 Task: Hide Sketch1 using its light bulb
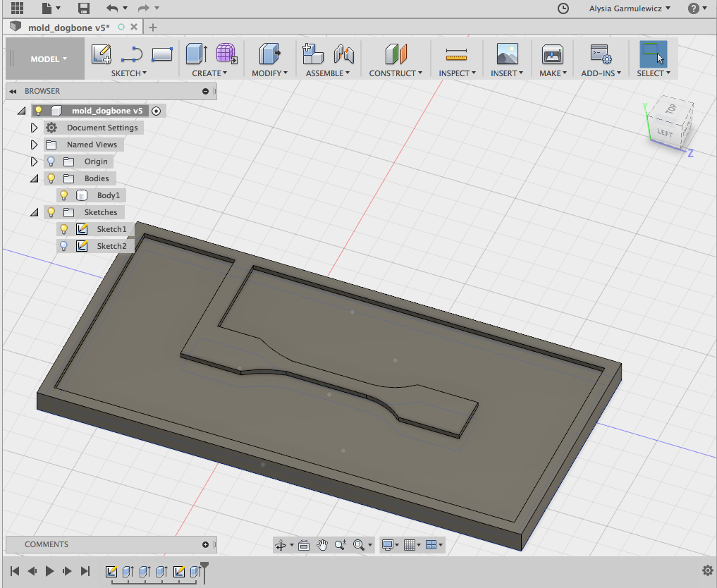point(64,229)
